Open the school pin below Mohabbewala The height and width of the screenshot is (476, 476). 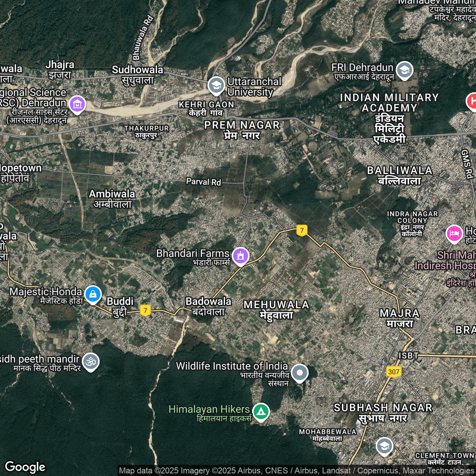pos(384,446)
